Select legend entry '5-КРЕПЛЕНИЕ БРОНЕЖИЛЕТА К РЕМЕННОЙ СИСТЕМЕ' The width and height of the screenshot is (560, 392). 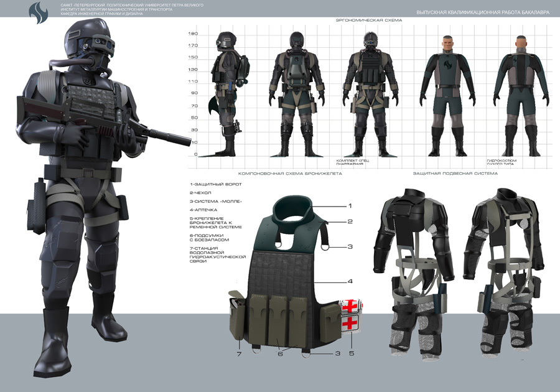pos(216,223)
